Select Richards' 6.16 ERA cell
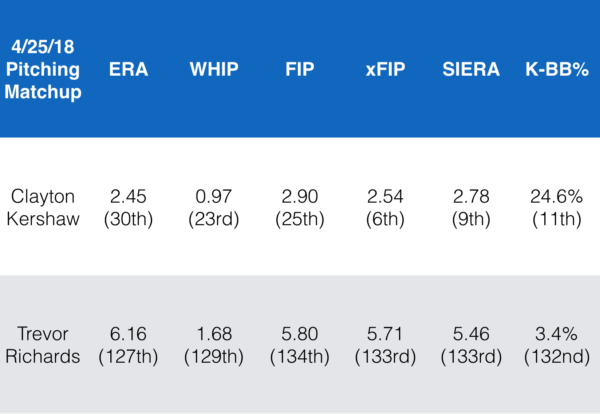Screen dimensions: 600x414 coord(126,345)
